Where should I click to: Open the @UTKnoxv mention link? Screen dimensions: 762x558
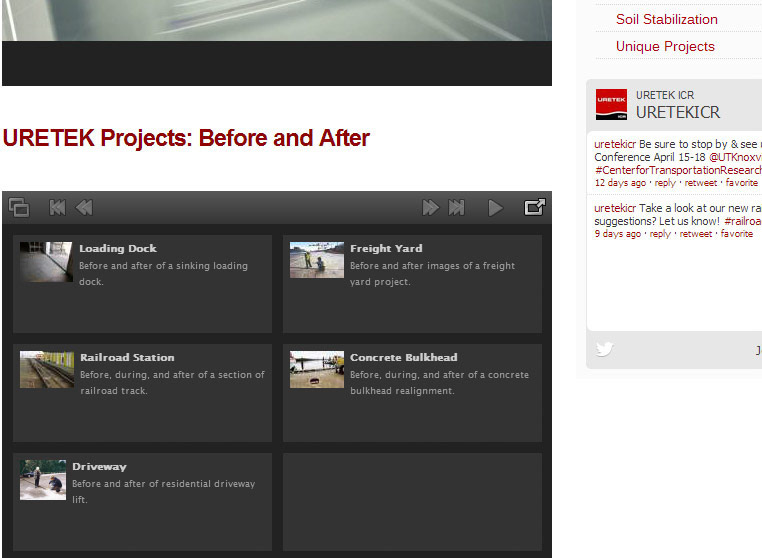click(735, 157)
